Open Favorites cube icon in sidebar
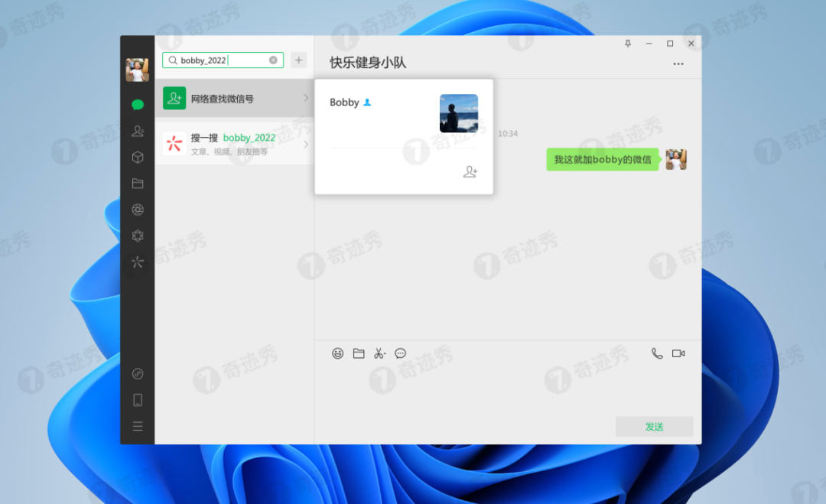 [x=138, y=157]
